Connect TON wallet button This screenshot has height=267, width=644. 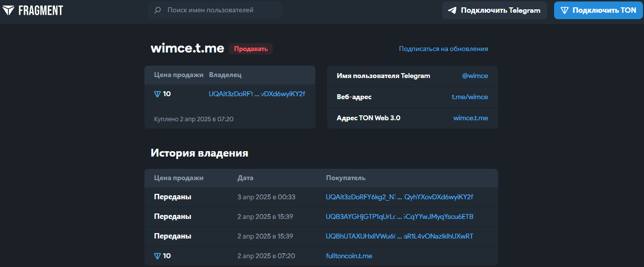coord(598,10)
